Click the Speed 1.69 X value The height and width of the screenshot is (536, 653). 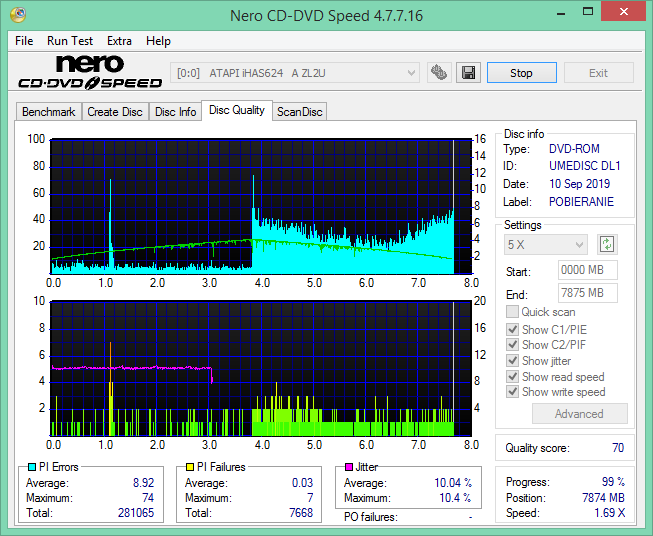[610, 513]
